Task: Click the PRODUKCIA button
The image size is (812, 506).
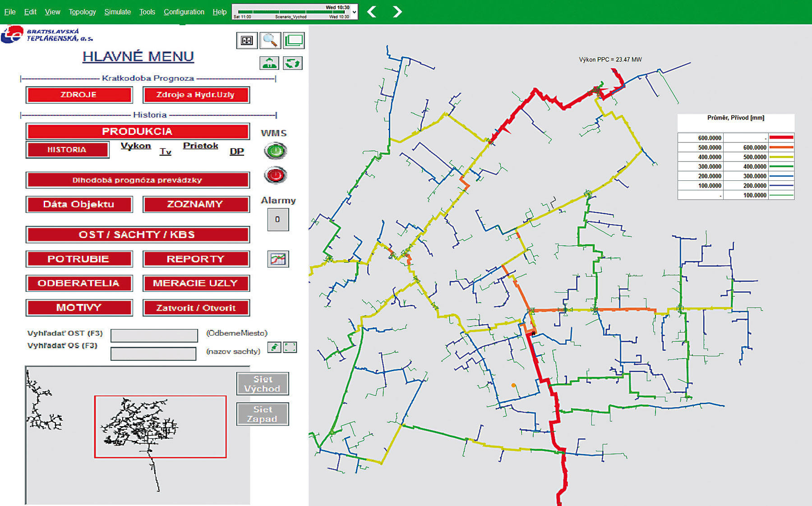Action: click(x=138, y=131)
